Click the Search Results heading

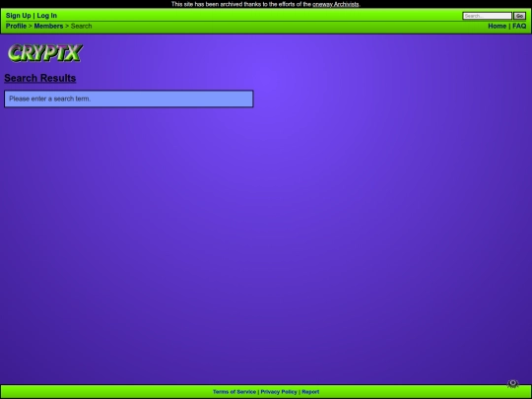tap(40, 78)
